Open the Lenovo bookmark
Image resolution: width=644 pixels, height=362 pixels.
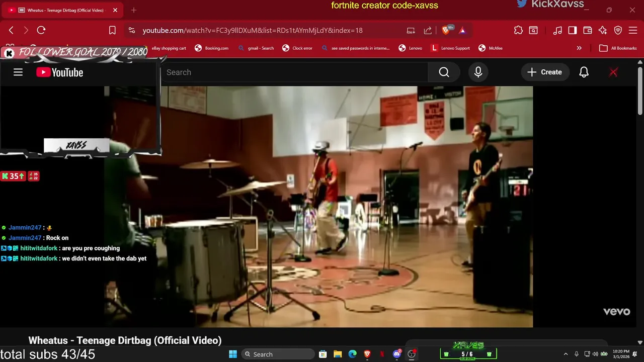pyautogui.click(x=411, y=48)
